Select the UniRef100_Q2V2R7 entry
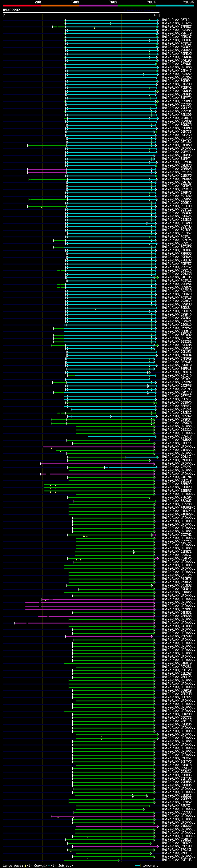197x868 pixels. point(176,467)
